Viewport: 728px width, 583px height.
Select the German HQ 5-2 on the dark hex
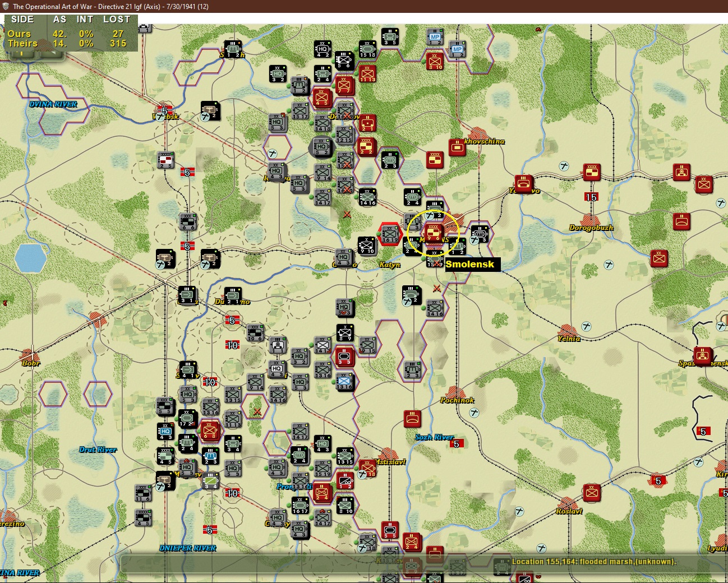(322, 147)
